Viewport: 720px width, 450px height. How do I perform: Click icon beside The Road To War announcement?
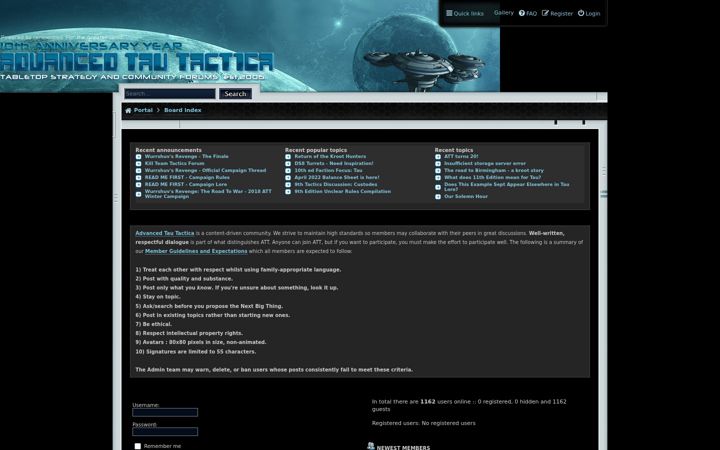[x=138, y=194]
